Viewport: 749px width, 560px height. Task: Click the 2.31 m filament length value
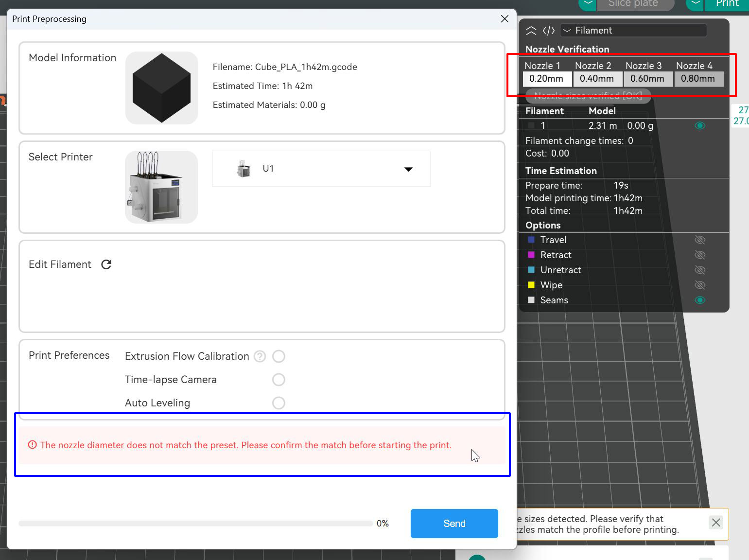tap(603, 125)
